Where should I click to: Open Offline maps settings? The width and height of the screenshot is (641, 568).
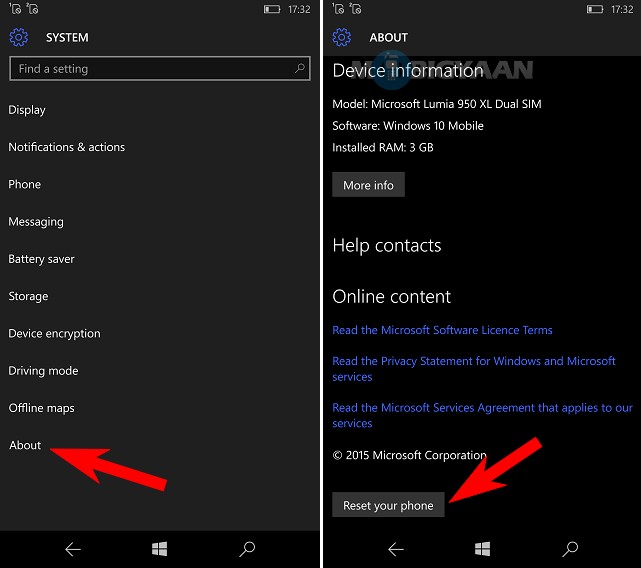click(x=41, y=408)
